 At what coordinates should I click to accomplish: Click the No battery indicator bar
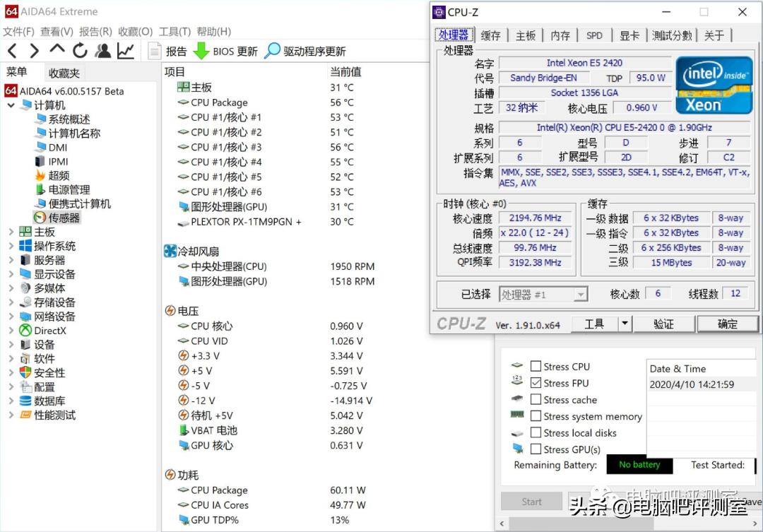(x=639, y=465)
